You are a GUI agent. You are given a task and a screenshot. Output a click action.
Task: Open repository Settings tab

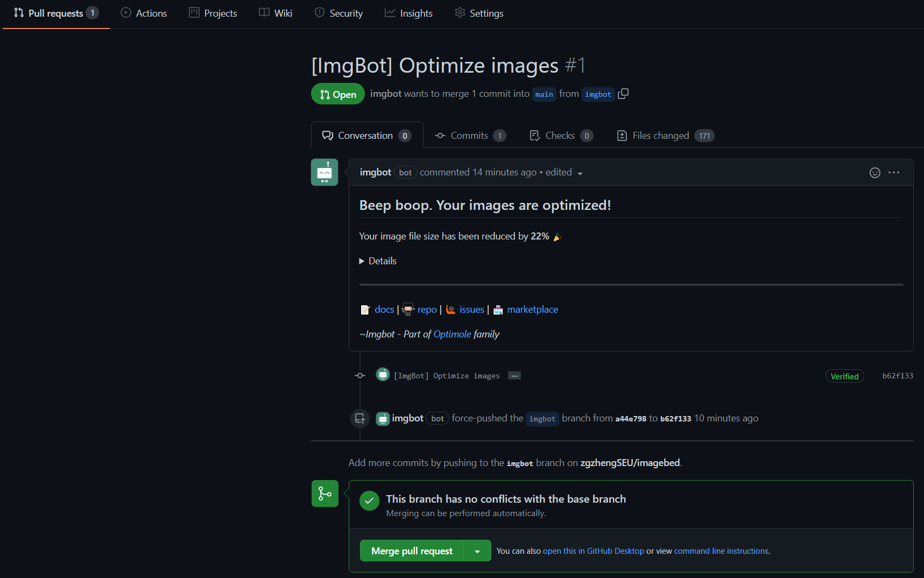click(479, 13)
